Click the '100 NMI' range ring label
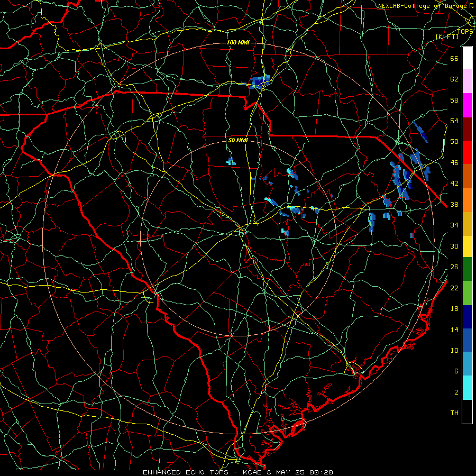 click(238, 42)
